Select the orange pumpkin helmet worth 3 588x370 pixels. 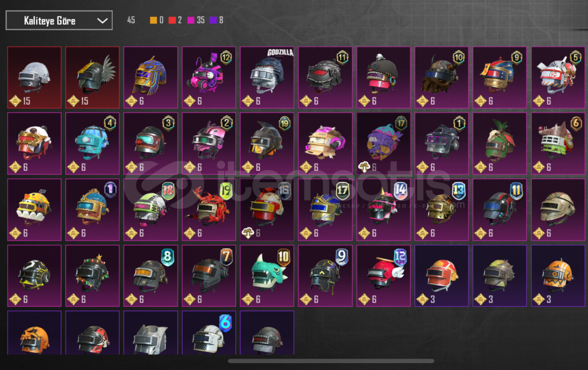(x=558, y=275)
